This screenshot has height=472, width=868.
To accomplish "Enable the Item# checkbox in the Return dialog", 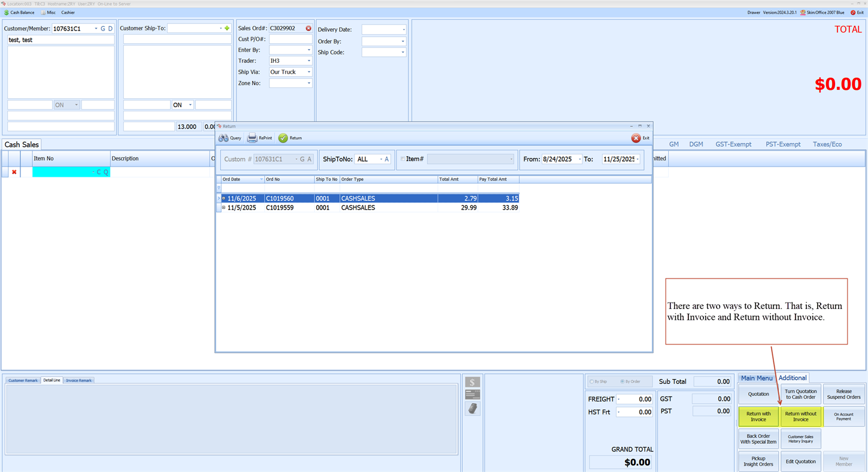I will coord(402,159).
